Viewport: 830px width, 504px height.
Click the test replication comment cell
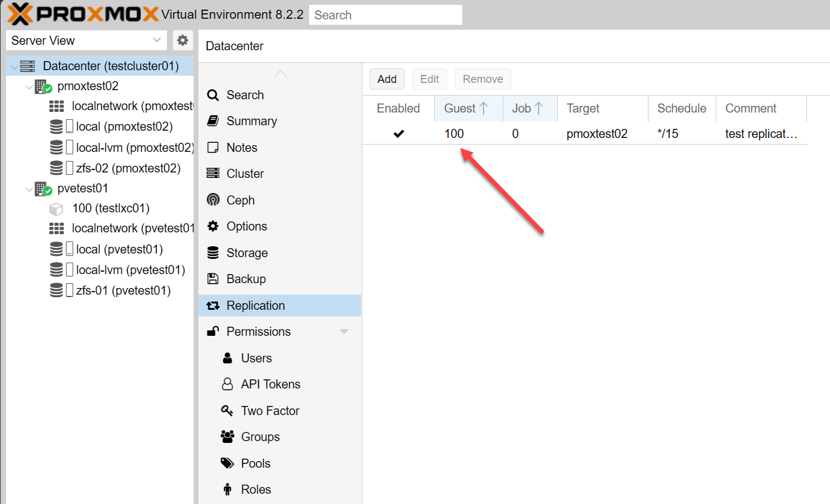(762, 134)
